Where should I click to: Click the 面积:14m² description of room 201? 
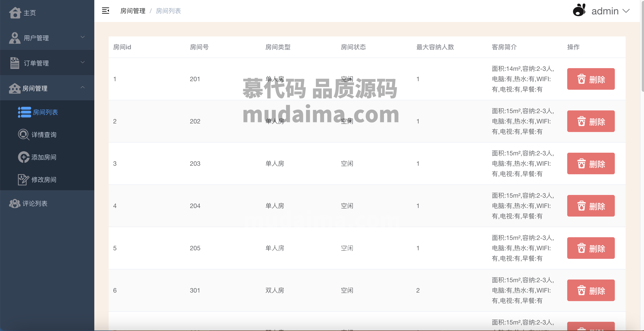[523, 79]
